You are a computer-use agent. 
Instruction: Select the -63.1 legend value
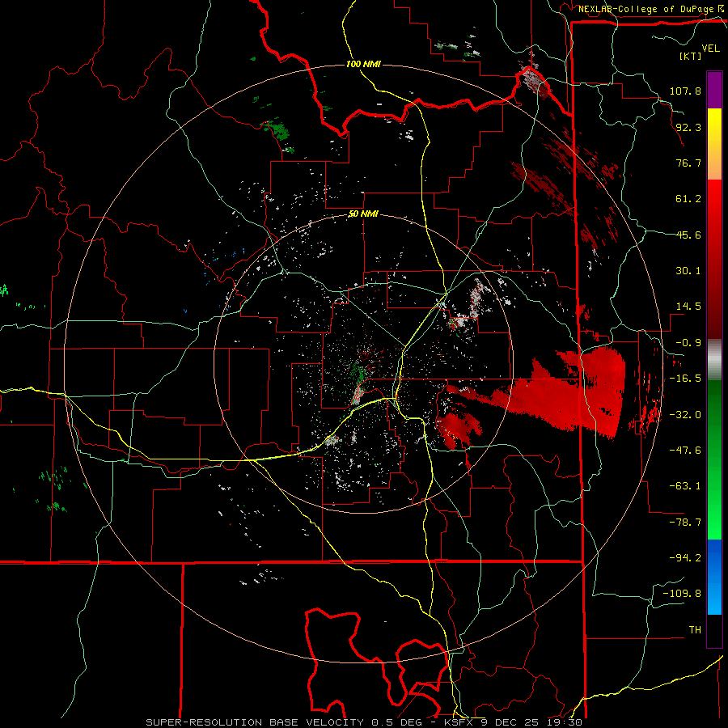[685, 486]
